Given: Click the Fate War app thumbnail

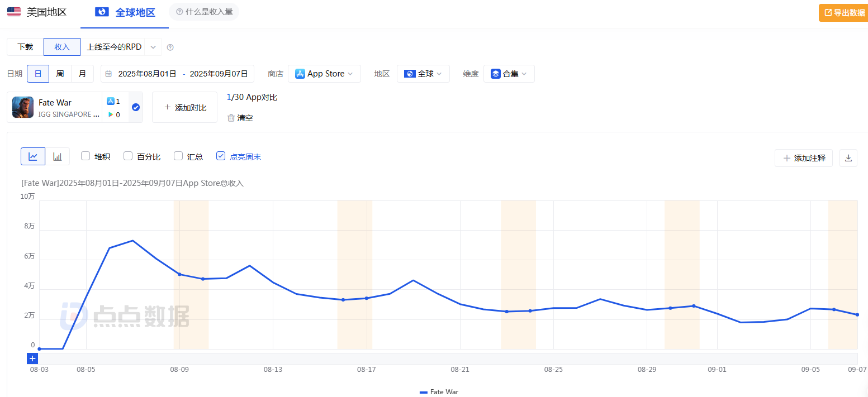Looking at the screenshot, I should click(23, 107).
